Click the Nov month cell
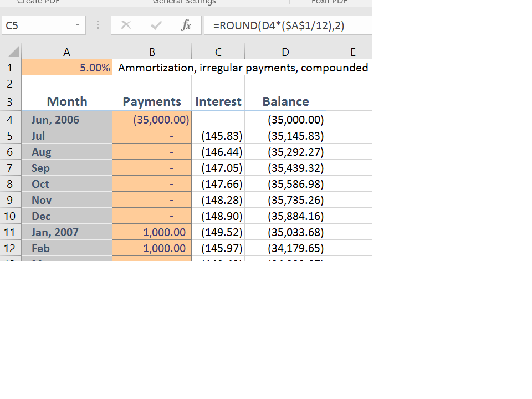532x399 pixels. click(x=67, y=200)
